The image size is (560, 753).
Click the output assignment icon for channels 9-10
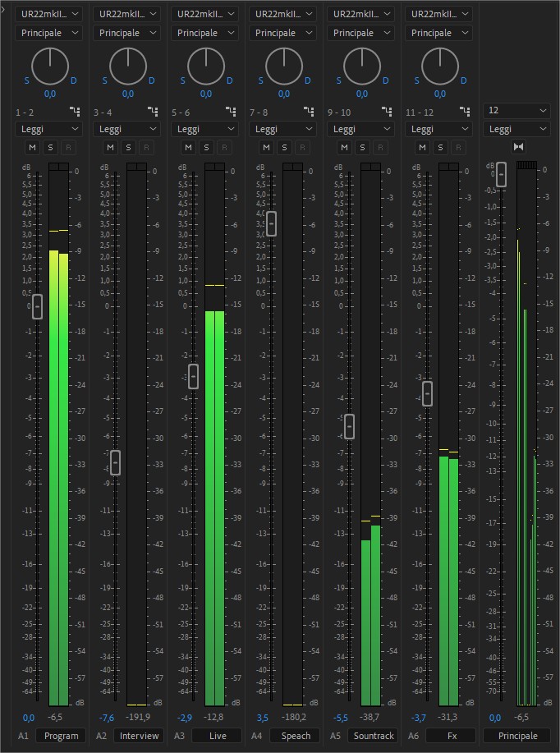point(387,111)
